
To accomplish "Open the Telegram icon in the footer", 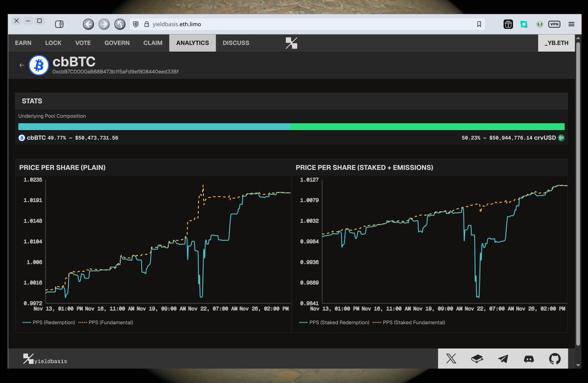I will coord(503,358).
